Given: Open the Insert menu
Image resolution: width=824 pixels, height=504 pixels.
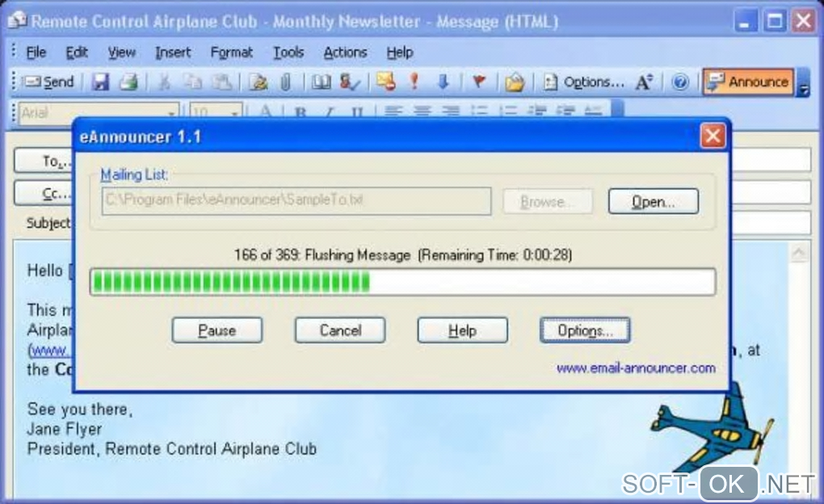Looking at the screenshot, I should click(173, 52).
